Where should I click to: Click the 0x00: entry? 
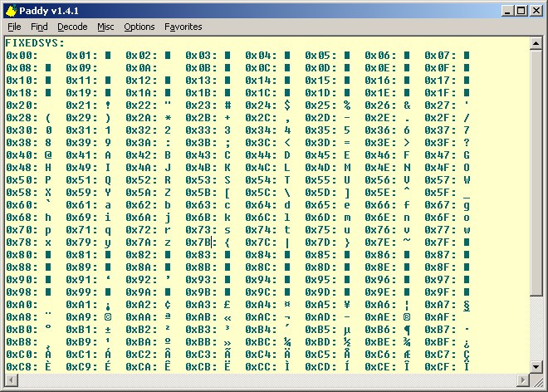click(x=22, y=56)
